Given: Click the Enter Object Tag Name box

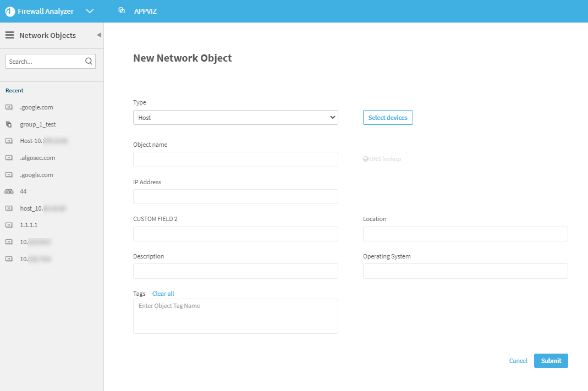Looking at the screenshot, I should (235, 316).
